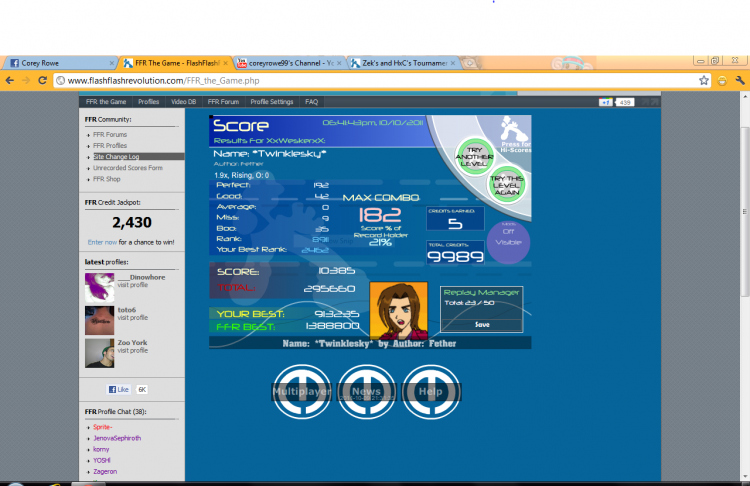Click the Try This Level Again circle
Image resolution: width=750 pixels, height=486 pixels.
tap(507, 185)
